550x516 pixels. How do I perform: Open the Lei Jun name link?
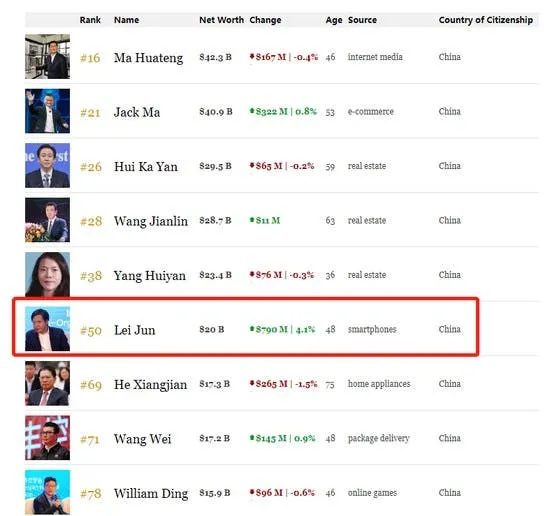click(135, 330)
